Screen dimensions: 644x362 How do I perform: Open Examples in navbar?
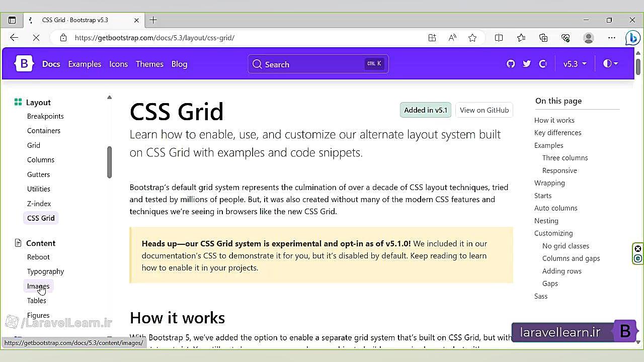click(85, 64)
